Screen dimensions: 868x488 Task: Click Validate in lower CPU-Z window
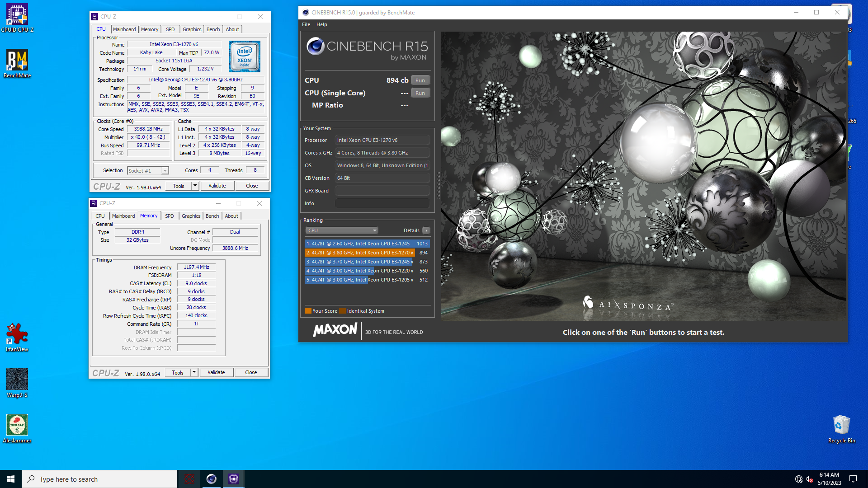[216, 372]
